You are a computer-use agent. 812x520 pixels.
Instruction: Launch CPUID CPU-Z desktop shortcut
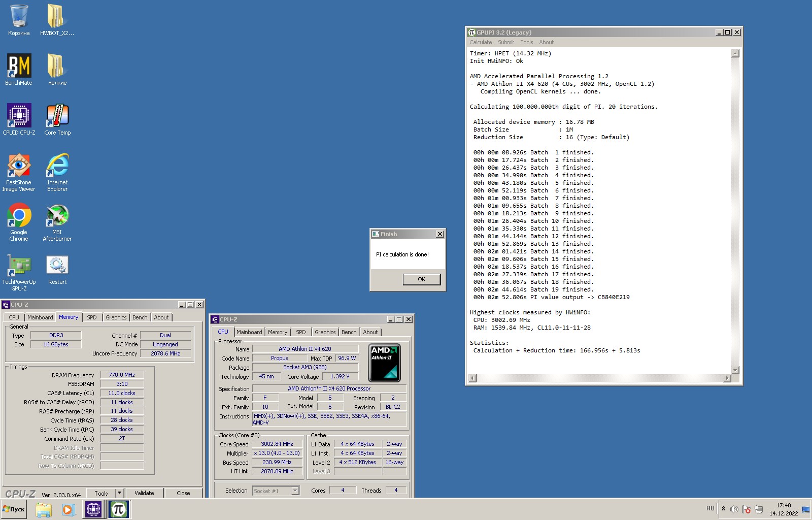19,120
